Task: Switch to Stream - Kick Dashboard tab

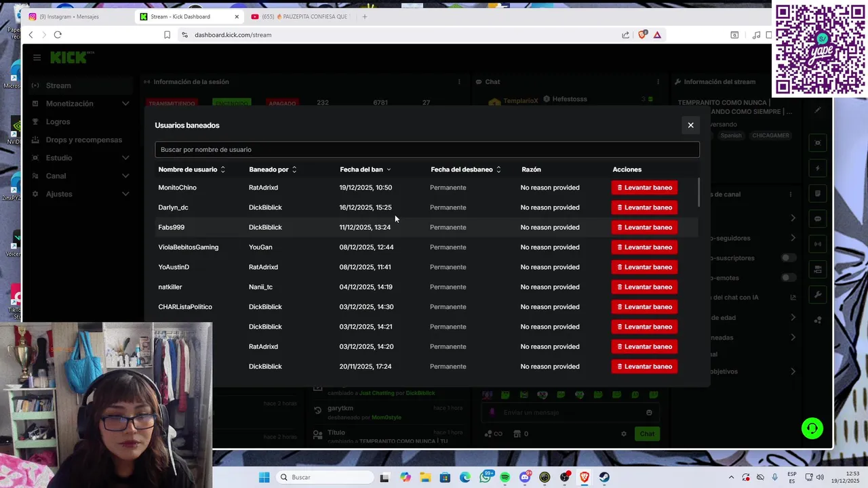Action: coord(189,16)
